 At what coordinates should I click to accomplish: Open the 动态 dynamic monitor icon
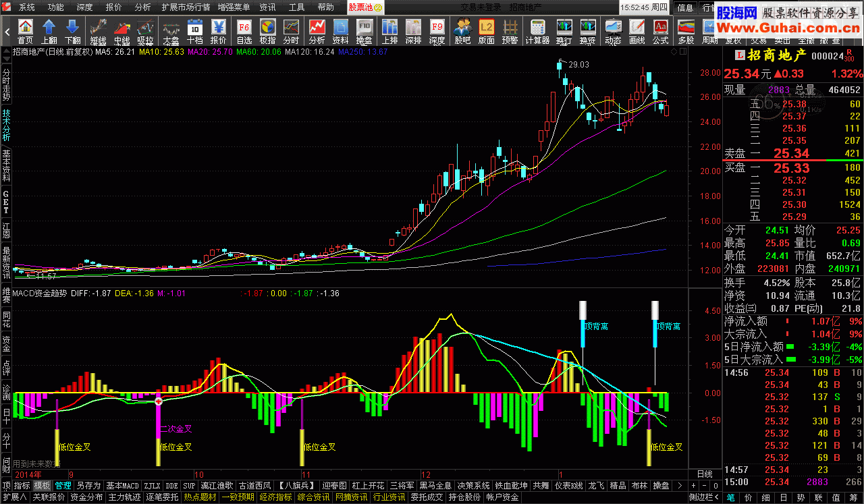click(x=613, y=31)
